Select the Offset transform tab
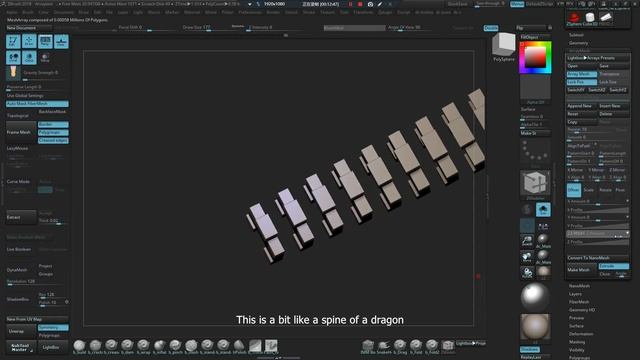This screenshot has height=360, width=640. 574,190
